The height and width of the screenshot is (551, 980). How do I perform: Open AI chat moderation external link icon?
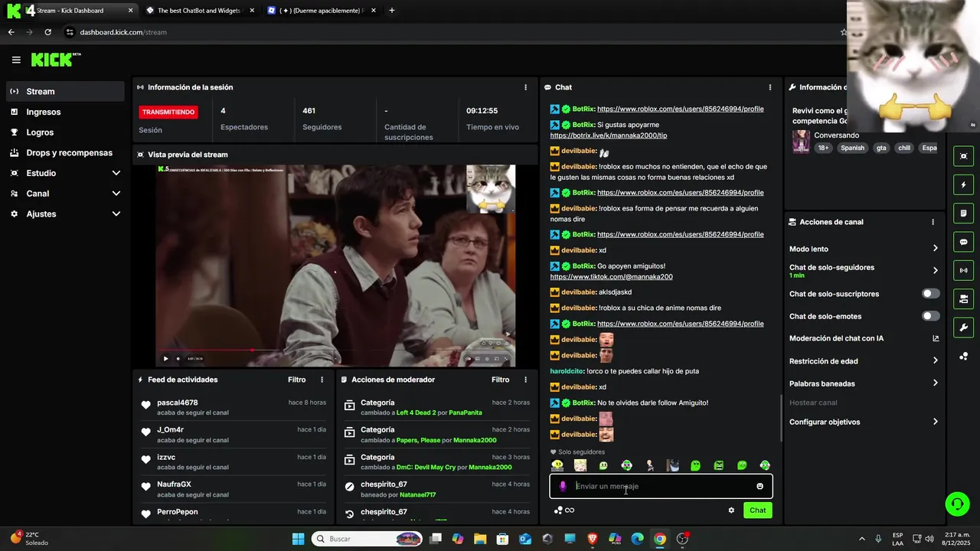[x=935, y=338]
